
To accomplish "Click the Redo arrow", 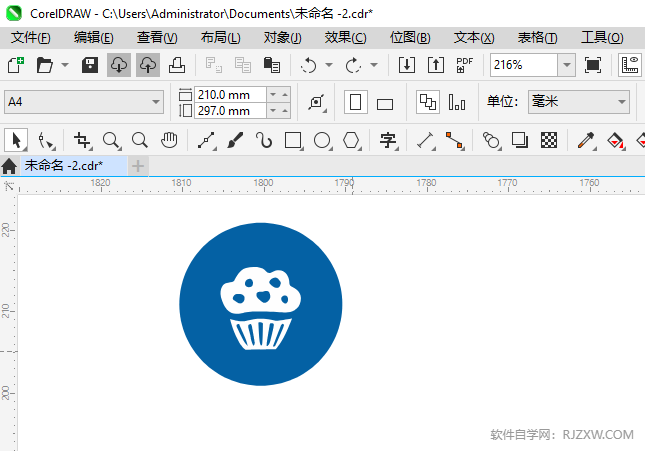I will pos(353,65).
